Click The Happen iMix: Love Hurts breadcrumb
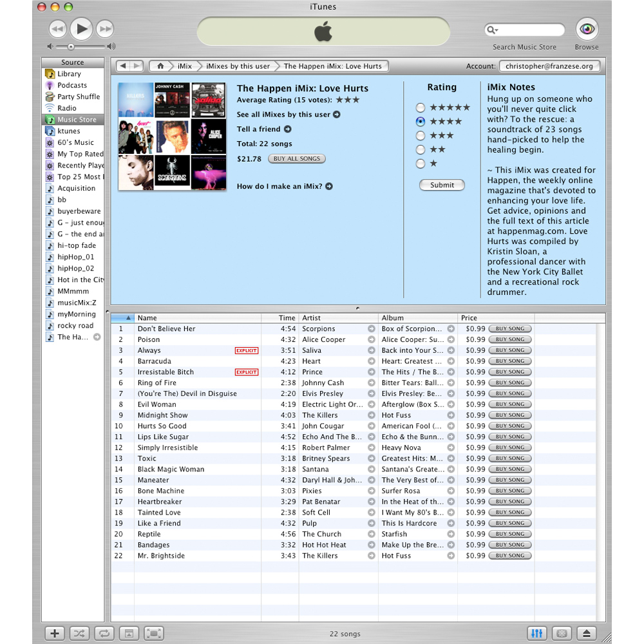The height and width of the screenshot is (644, 644). click(332, 66)
